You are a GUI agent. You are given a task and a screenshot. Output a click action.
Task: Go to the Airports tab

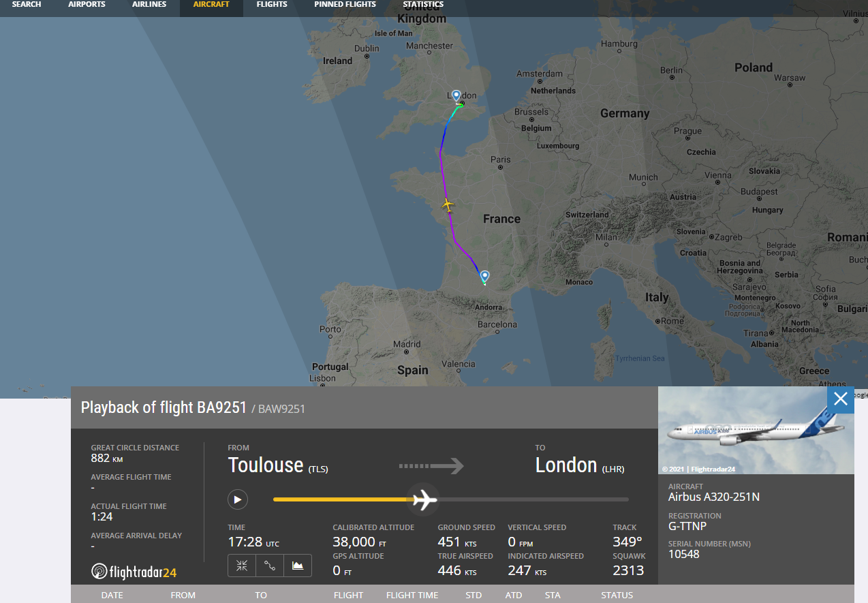pos(87,5)
